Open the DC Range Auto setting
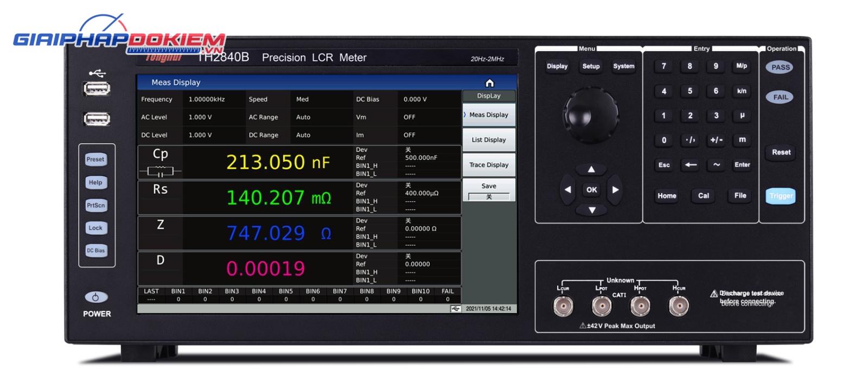 322,135
